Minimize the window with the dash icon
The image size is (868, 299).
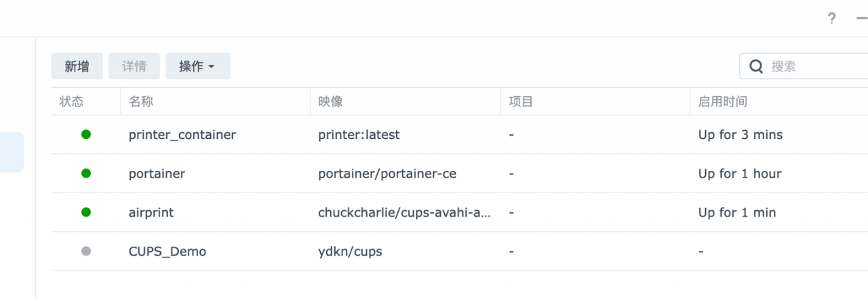(x=862, y=18)
